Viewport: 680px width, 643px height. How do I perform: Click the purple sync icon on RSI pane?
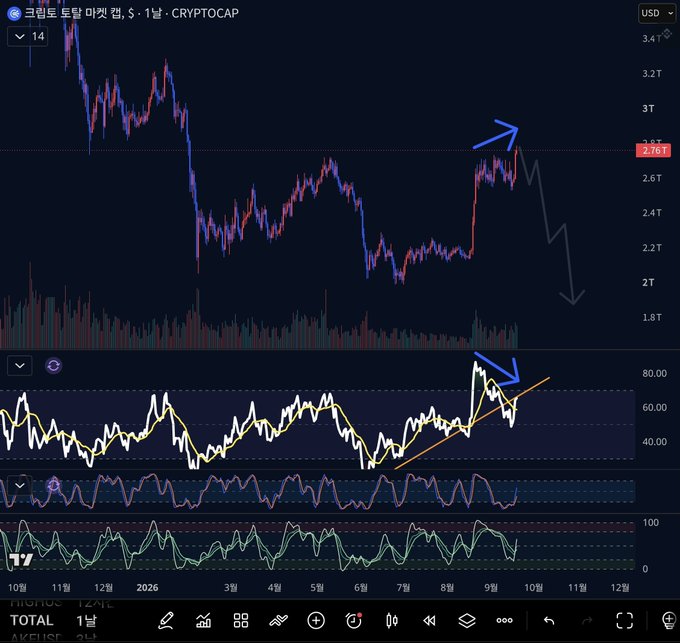53,366
